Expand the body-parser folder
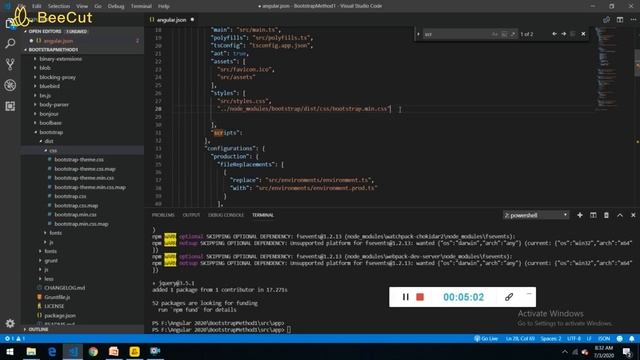 [x=54, y=104]
